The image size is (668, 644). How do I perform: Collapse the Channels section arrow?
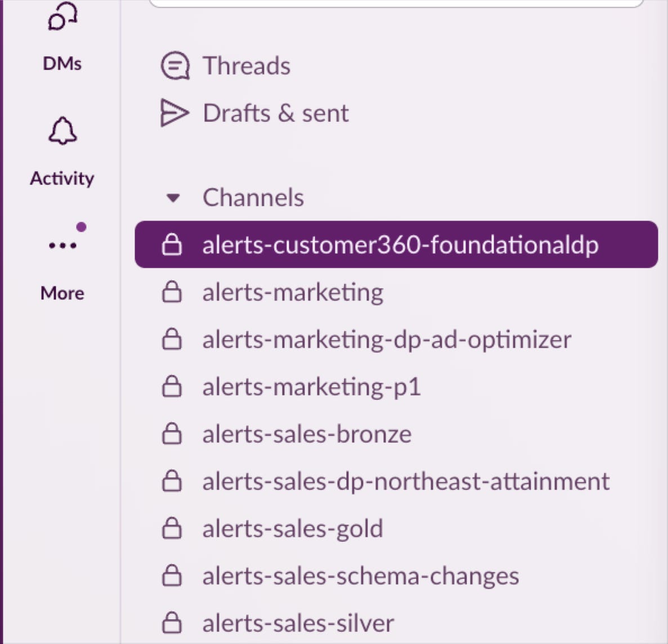173,198
